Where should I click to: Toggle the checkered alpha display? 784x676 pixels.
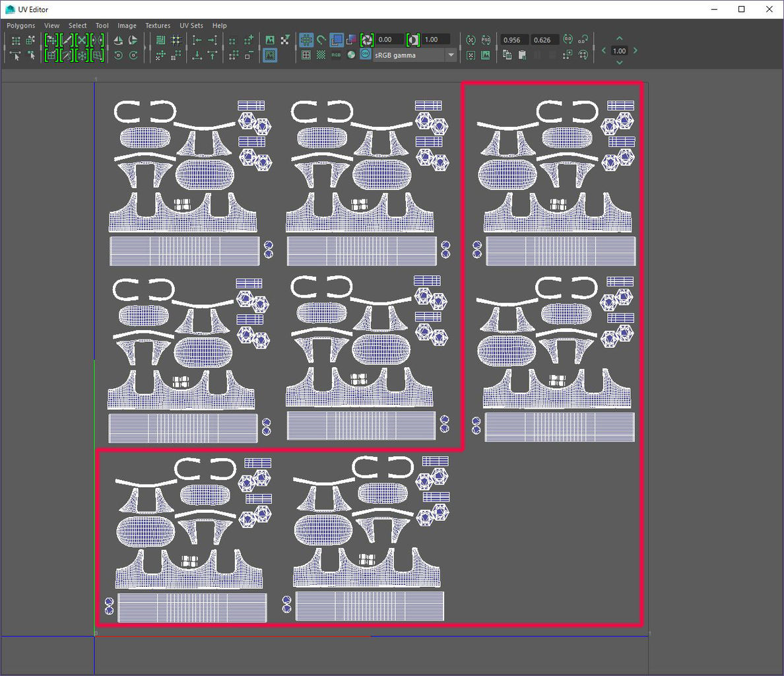[x=321, y=55]
